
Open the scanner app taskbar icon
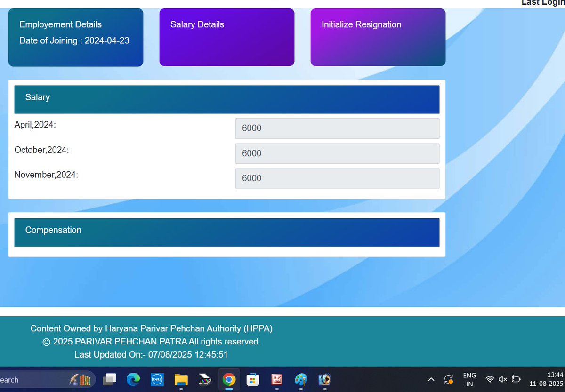(205, 379)
